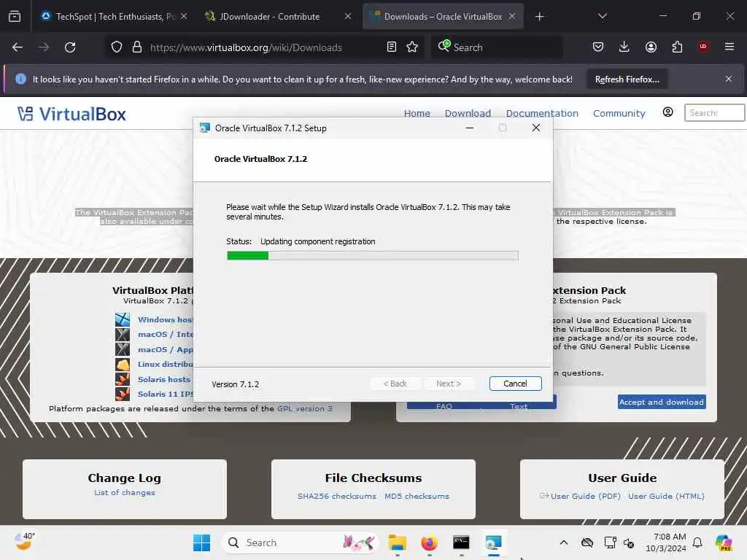This screenshot has width=747, height=560.
Task: Select the Downloads – Oracle VirtualBox tab
Action: (443, 17)
